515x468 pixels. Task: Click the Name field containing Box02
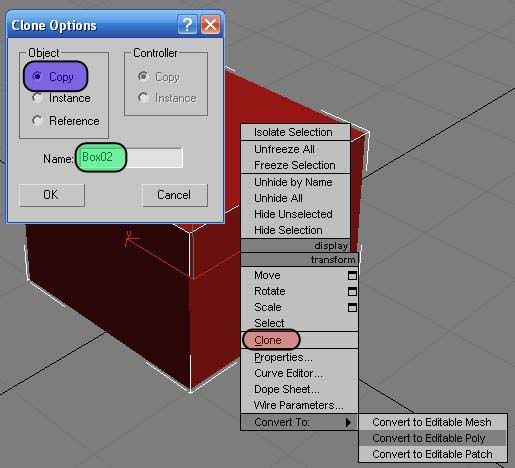click(x=129, y=157)
